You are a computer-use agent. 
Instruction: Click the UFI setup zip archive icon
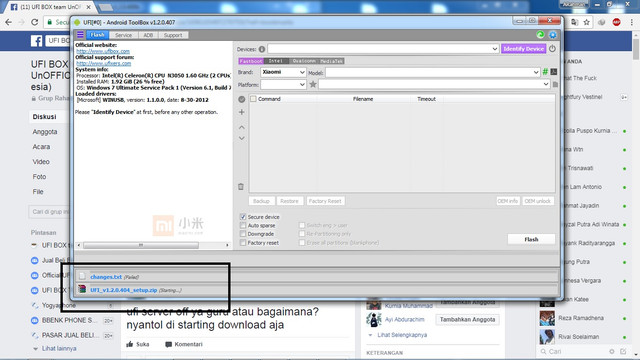tap(82, 289)
